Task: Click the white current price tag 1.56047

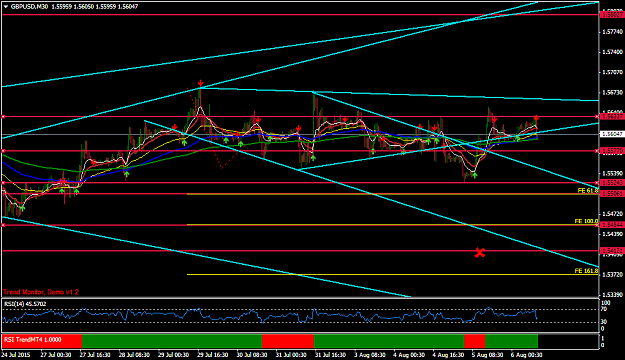Action: [x=612, y=134]
